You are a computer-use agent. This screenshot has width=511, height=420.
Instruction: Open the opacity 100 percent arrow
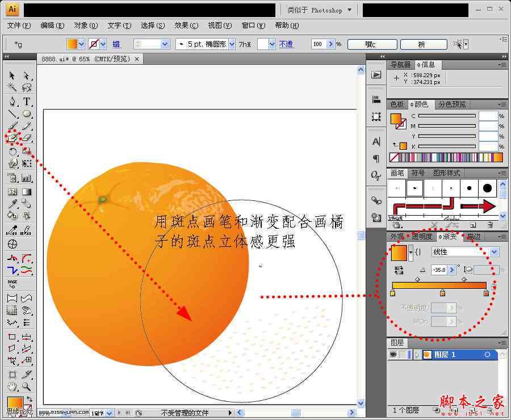pos(331,44)
